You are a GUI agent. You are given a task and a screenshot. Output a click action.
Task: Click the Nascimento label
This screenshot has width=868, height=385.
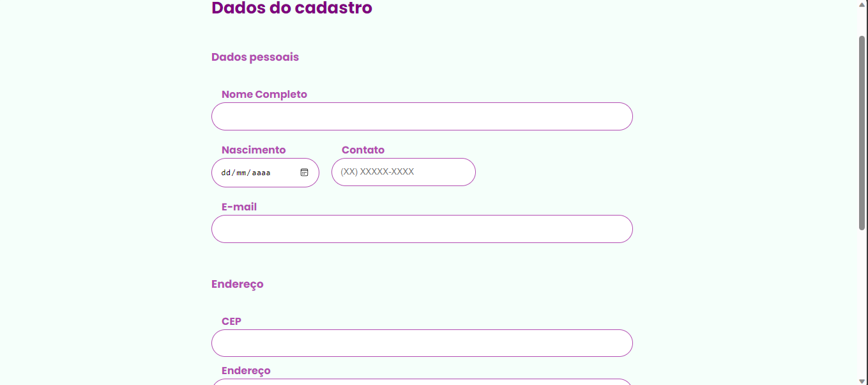pyautogui.click(x=254, y=150)
